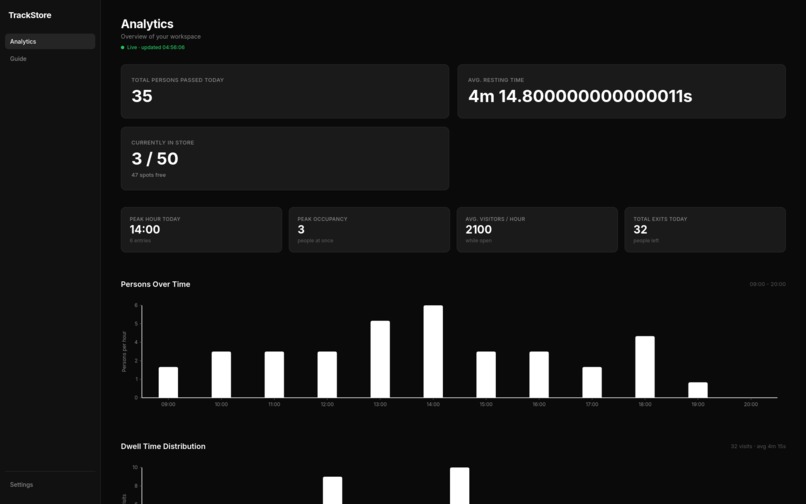Click the 09:00 x-axis label
Screen dimensions: 806x504
(168, 405)
